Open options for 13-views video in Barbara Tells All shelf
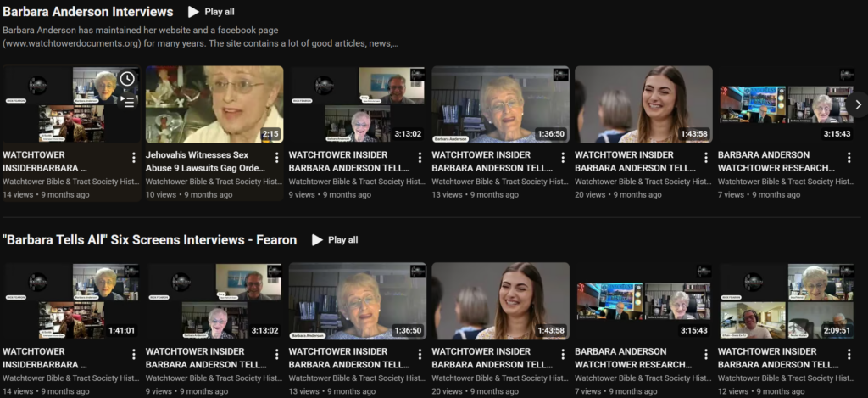 pyautogui.click(x=420, y=354)
